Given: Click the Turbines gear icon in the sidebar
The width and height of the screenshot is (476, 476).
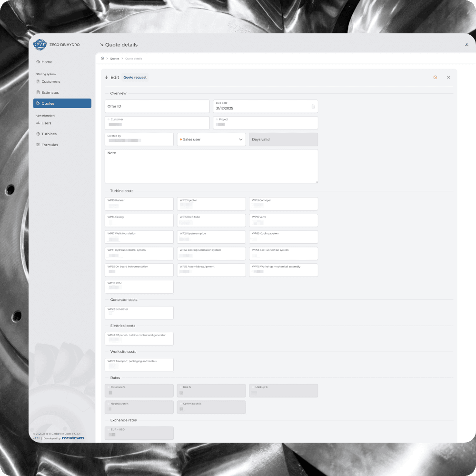Looking at the screenshot, I should coord(39,134).
